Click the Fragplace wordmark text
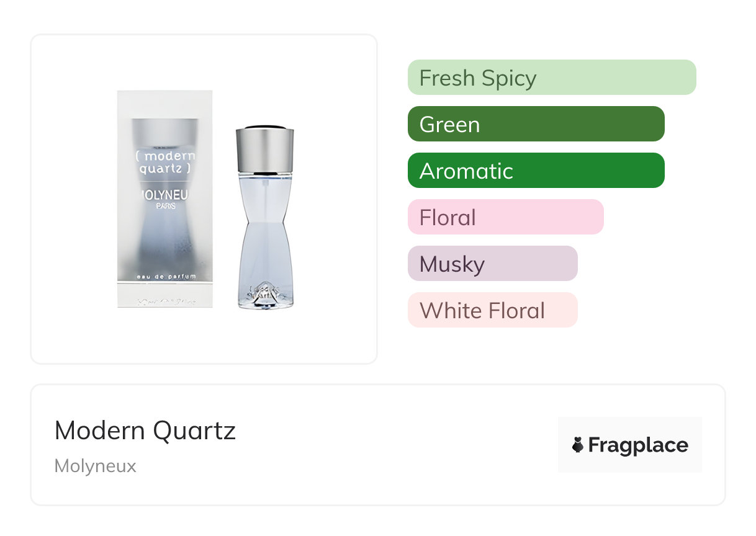Image resolution: width=756 pixels, height=536 pixels. 638,445
